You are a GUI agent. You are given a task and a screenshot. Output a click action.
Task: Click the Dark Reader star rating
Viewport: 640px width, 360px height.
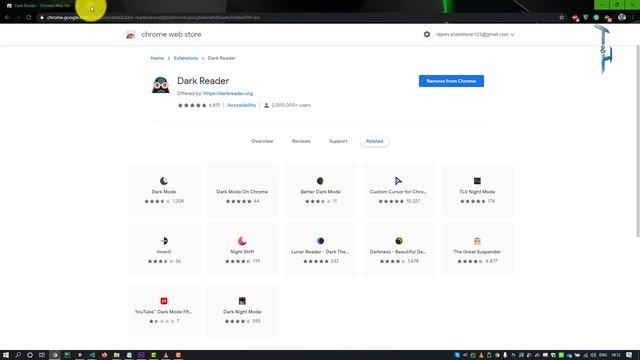(x=192, y=105)
